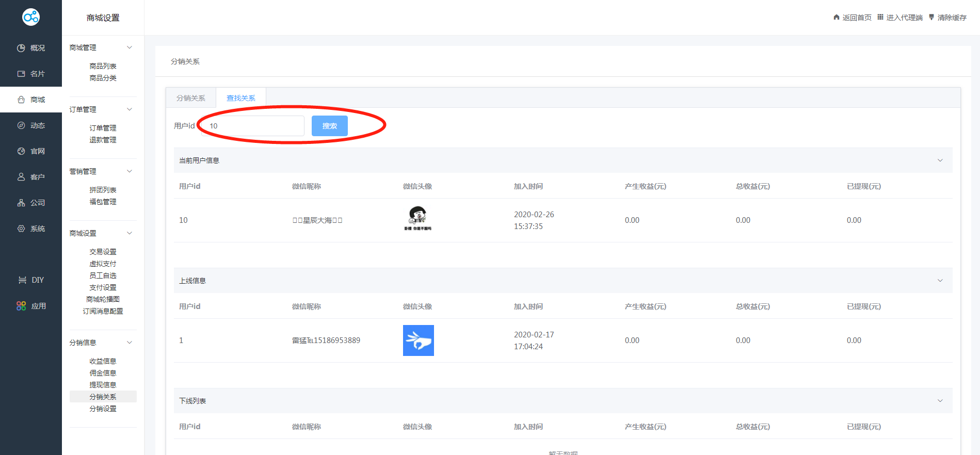Click the app logo in the sidebar
This screenshot has width=980, height=455.
point(31,17)
